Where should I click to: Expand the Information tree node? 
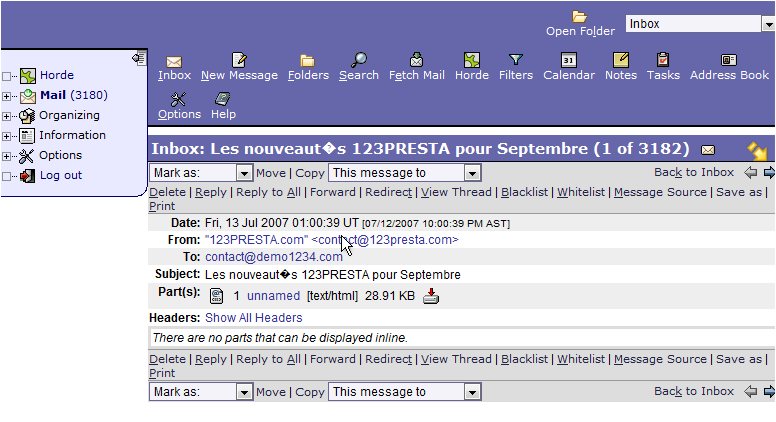click(x=8, y=136)
